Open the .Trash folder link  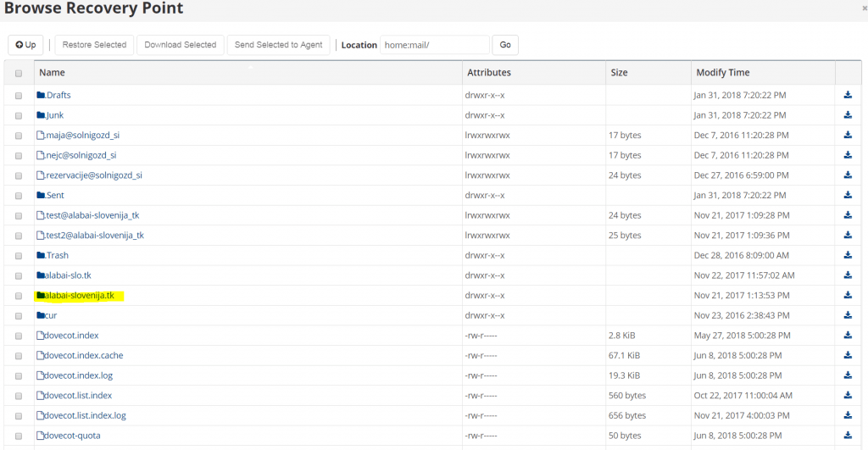click(53, 255)
